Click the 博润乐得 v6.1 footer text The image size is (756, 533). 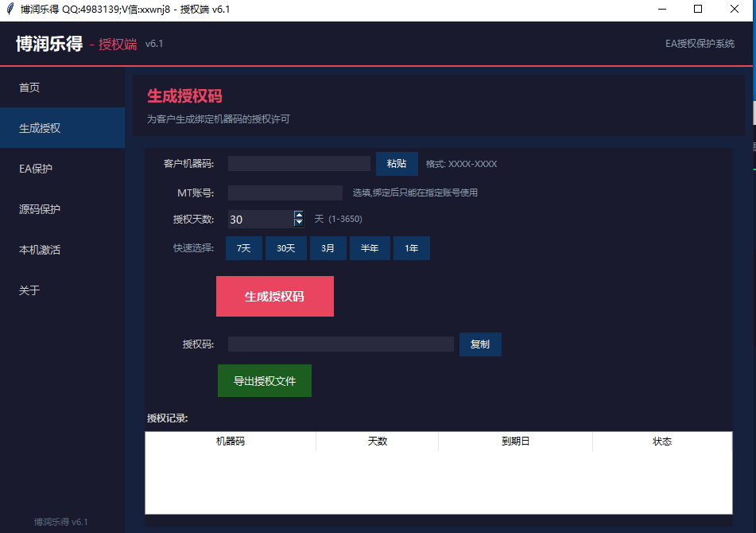coord(60,521)
